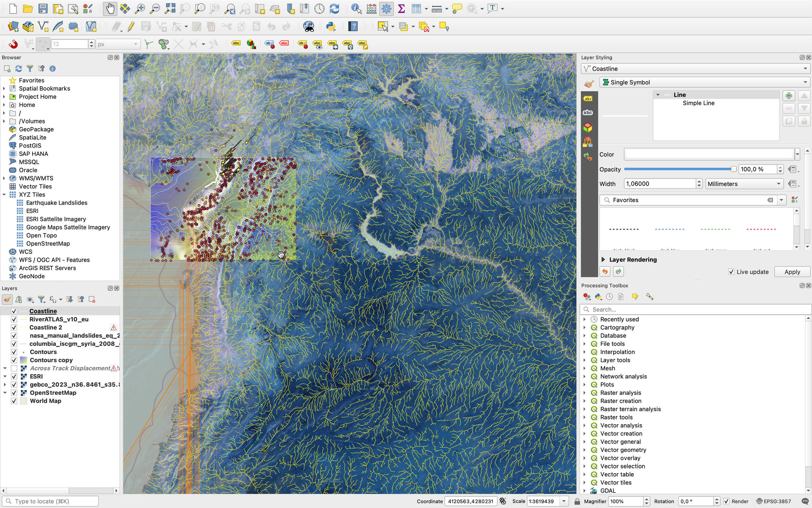Viewport: 812px width, 508px height.
Task: Toggle the Render checkbox in status bar
Action: pos(726,501)
